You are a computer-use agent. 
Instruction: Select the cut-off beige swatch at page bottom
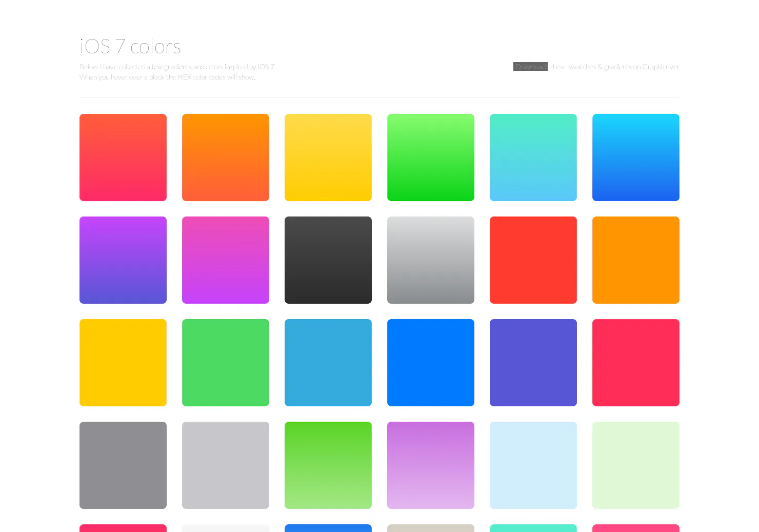point(431,528)
